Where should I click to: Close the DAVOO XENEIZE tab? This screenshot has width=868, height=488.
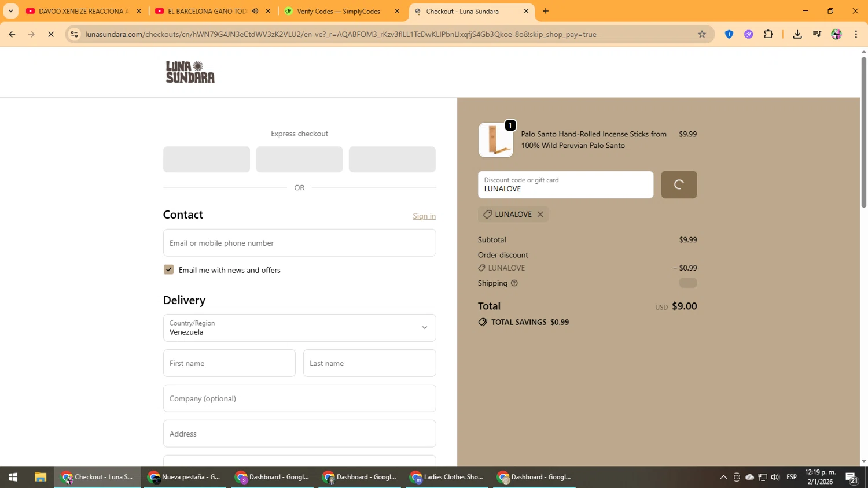tap(139, 11)
